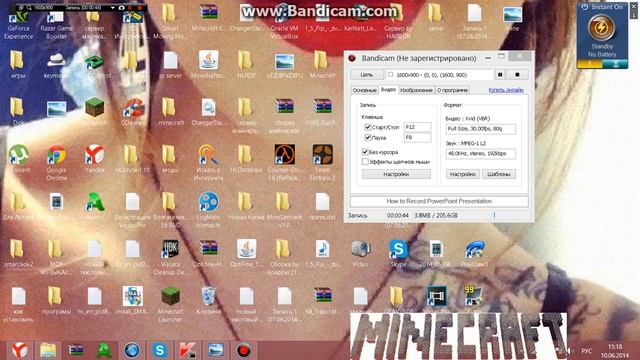Viewport: 640px width, 360px height.
Task: Launch the PlayClaw3 desktop shortcut
Action: tap(474, 253)
